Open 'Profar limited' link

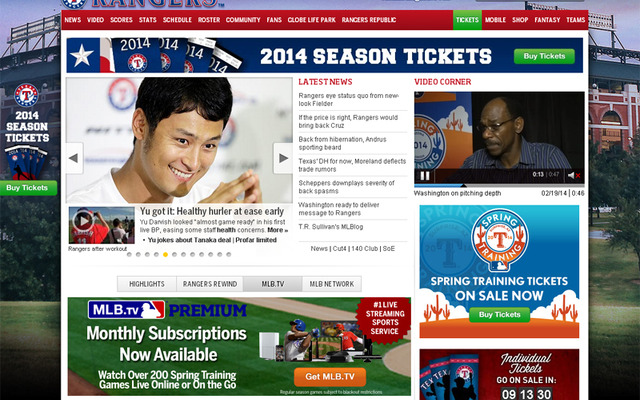[x=256, y=240]
